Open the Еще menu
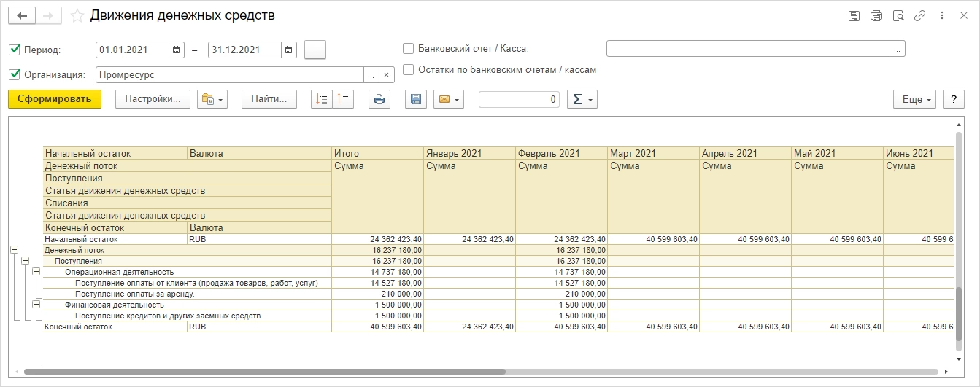This screenshot has width=980, height=387. (915, 99)
